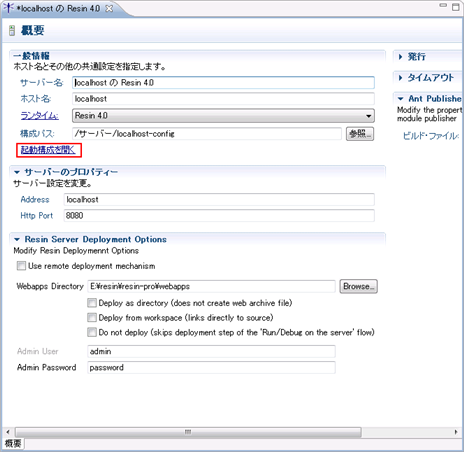This screenshot has height=452, width=464.
Task: Select the 概要 bottom tab
Action: click(13, 444)
